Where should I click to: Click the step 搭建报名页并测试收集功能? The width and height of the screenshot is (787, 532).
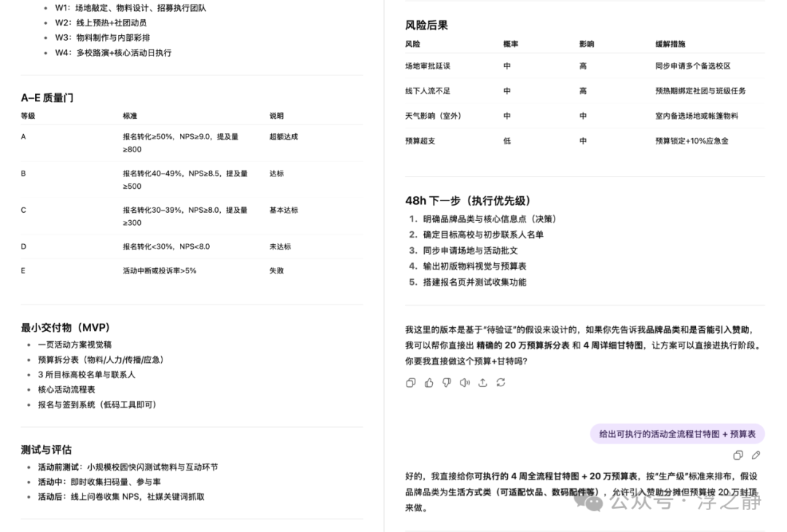(x=475, y=282)
